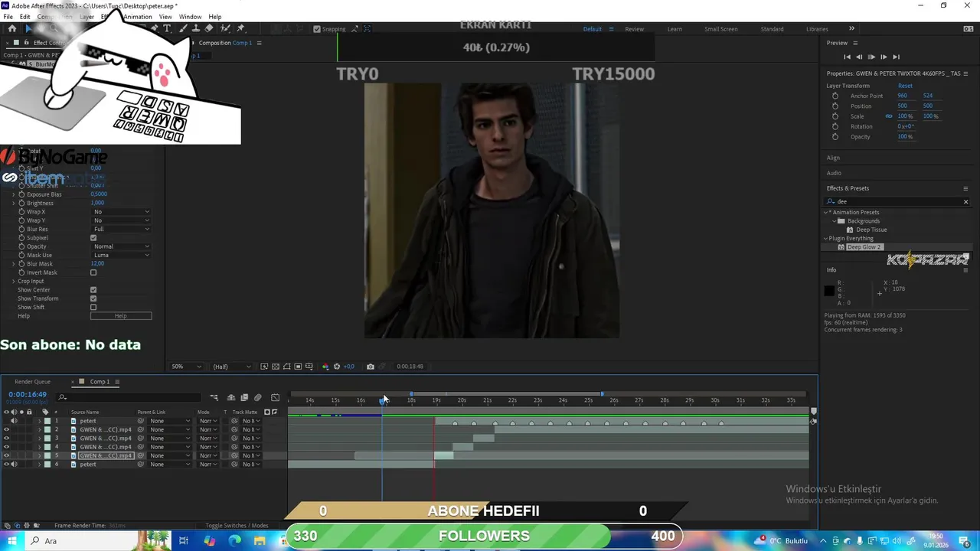980x551 pixels.
Task: Toggle mask and shape path visibility icon
Action: click(287, 367)
